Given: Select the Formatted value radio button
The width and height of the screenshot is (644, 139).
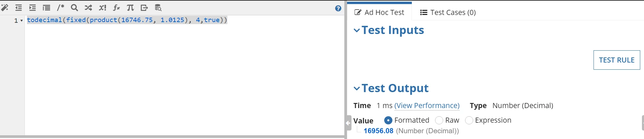Looking at the screenshot, I should 388,120.
